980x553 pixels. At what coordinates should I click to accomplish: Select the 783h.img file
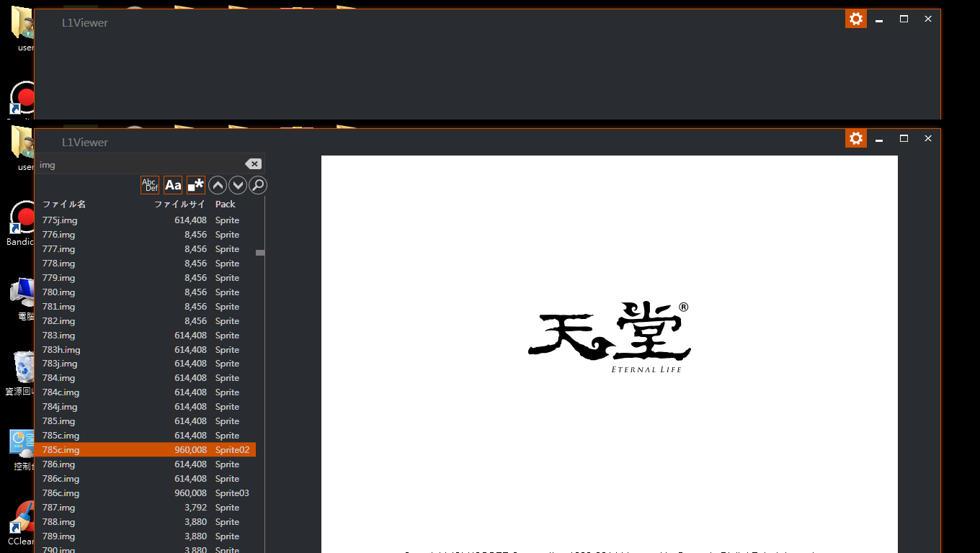click(x=145, y=350)
